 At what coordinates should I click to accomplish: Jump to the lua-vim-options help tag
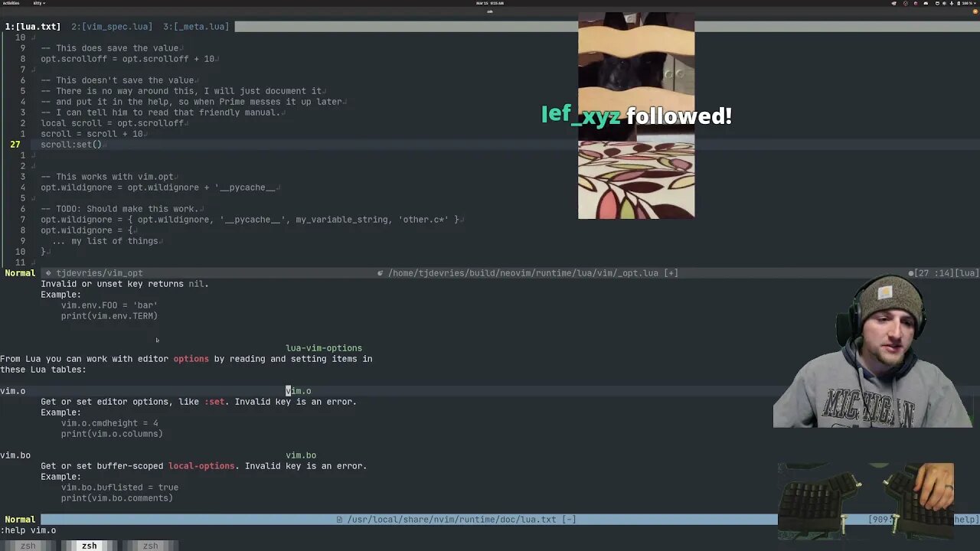click(324, 348)
